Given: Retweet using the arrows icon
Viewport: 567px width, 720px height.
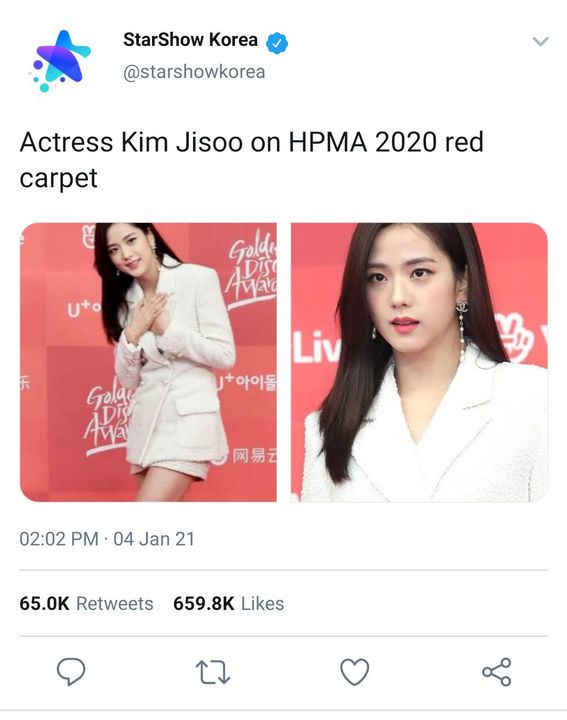Looking at the screenshot, I should click(213, 672).
